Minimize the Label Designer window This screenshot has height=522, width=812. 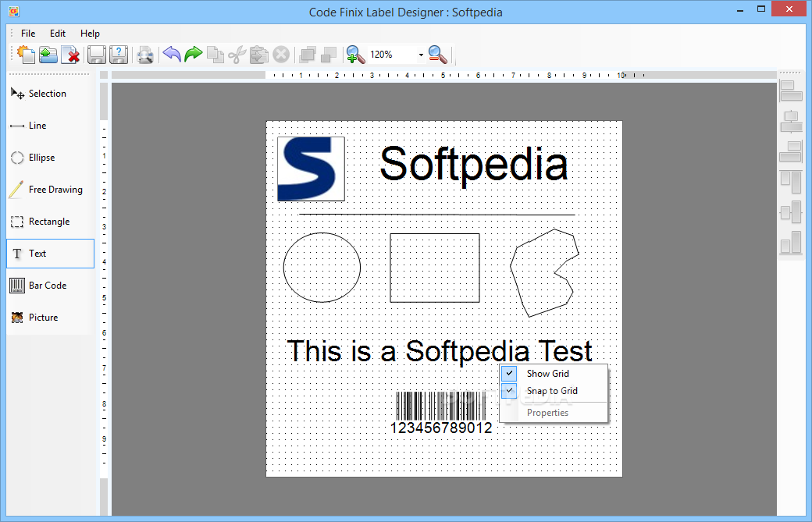pyautogui.click(x=740, y=10)
